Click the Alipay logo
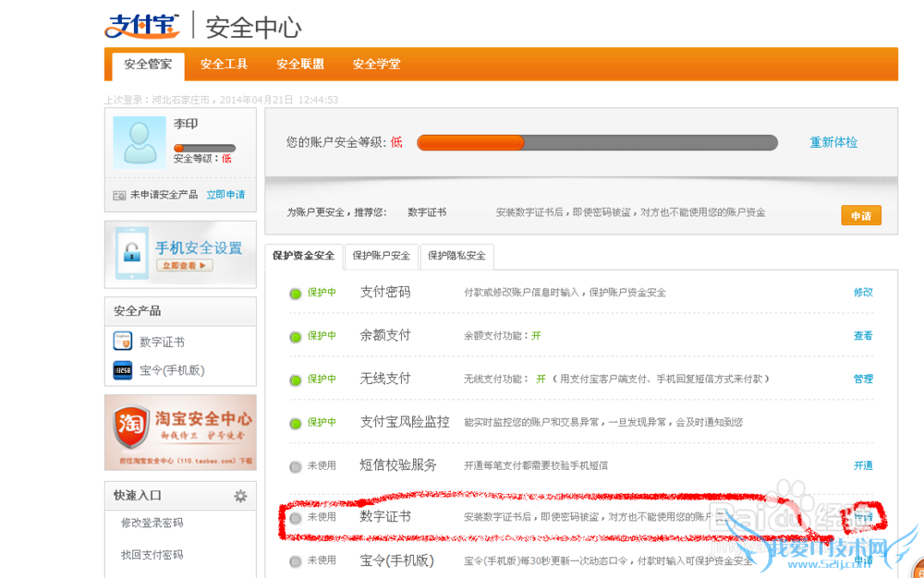Image resolution: width=924 pixels, height=578 pixels. (x=142, y=26)
